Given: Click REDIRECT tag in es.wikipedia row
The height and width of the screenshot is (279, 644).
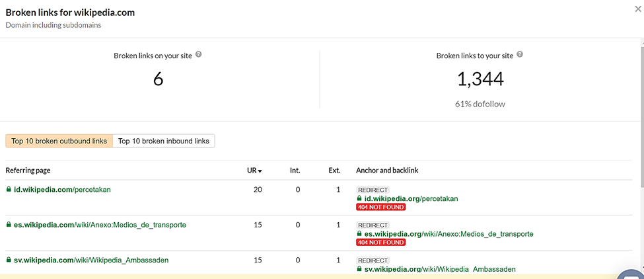Looking at the screenshot, I should (373, 225).
